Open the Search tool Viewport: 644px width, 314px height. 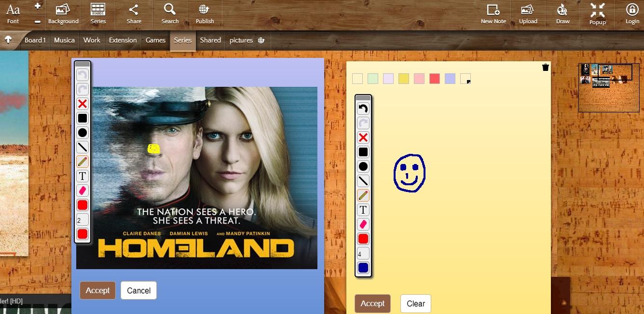click(x=170, y=14)
